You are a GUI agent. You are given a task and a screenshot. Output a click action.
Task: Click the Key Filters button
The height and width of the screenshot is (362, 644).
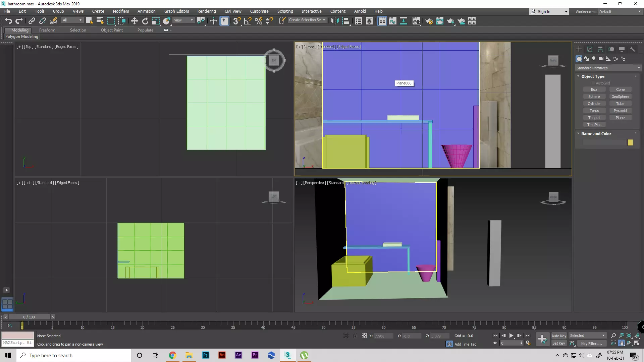pos(591,344)
